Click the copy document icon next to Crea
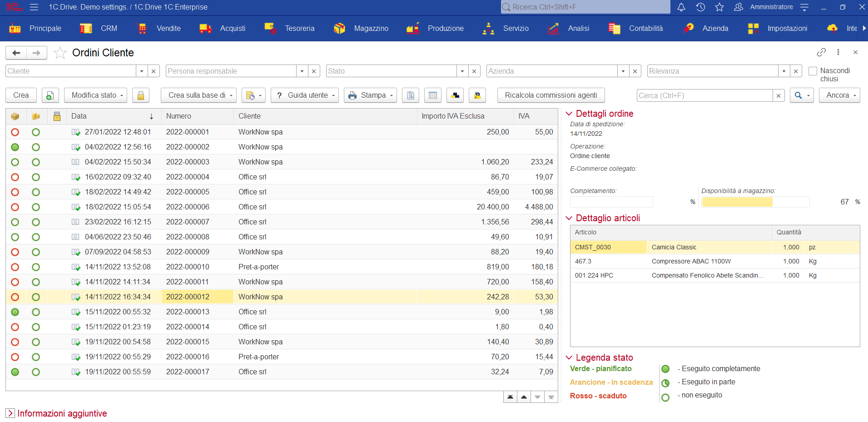 click(x=50, y=95)
